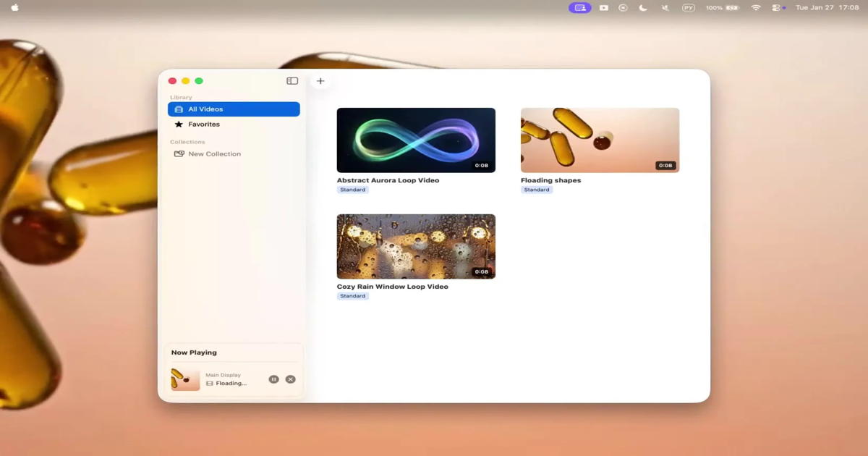Open the date and time clock
This screenshot has height=456, width=868.
click(x=827, y=7)
